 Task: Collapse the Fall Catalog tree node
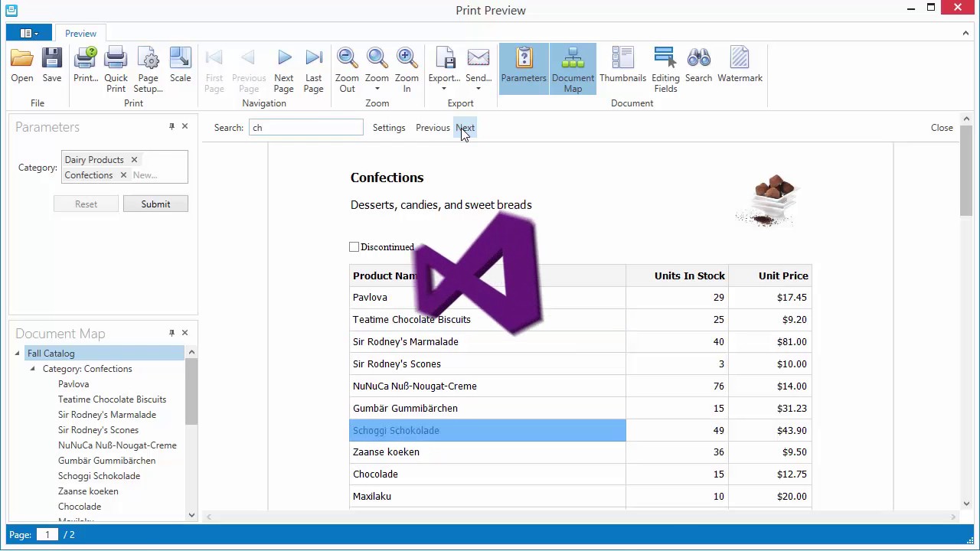18,354
